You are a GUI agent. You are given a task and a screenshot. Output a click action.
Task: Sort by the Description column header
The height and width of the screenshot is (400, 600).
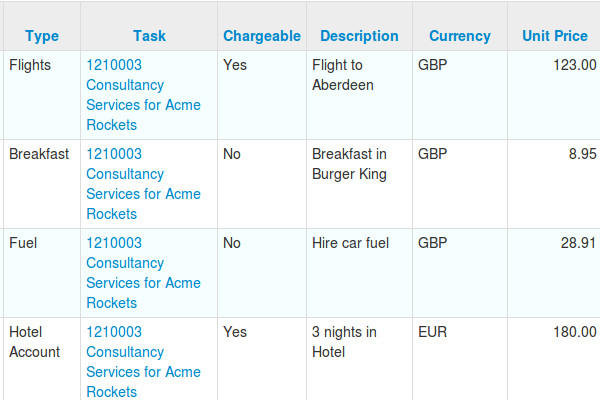359,36
